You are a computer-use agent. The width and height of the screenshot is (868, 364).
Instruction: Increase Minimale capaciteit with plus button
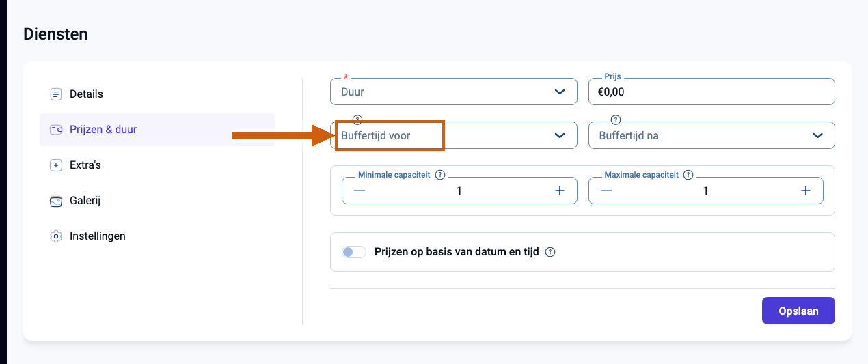click(x=560, y=191)
